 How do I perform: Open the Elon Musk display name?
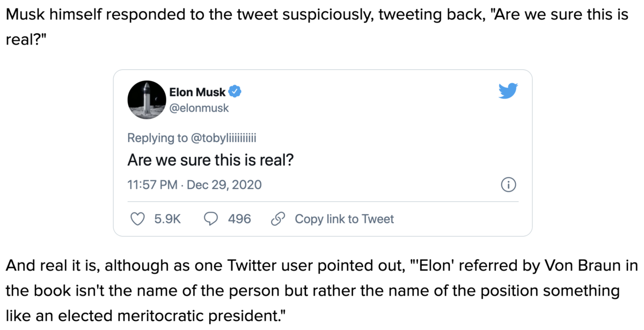click(x=197, y=92)
